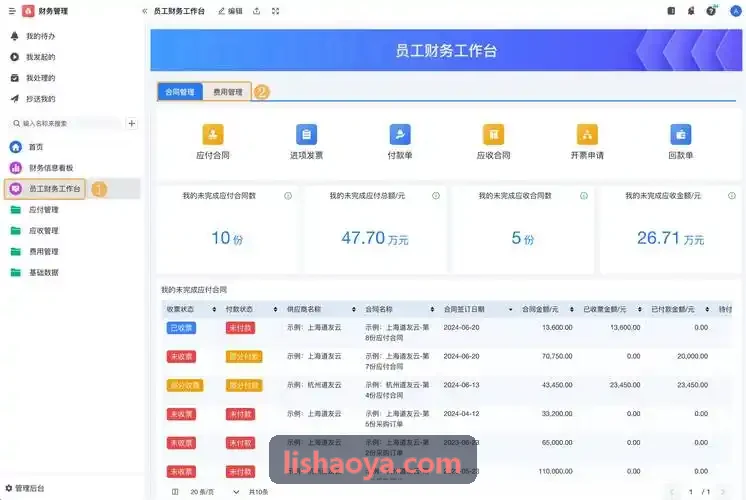Screen dimensions: 746x500
Task: Click info icon on 我的未完成应付合同数 card
Action: [x=288, y=196]
